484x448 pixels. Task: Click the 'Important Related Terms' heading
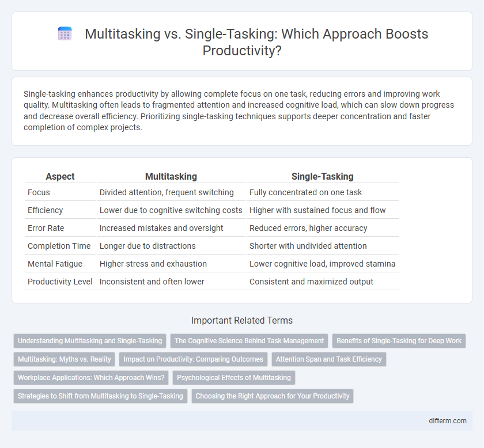click(x=241, y=320)
